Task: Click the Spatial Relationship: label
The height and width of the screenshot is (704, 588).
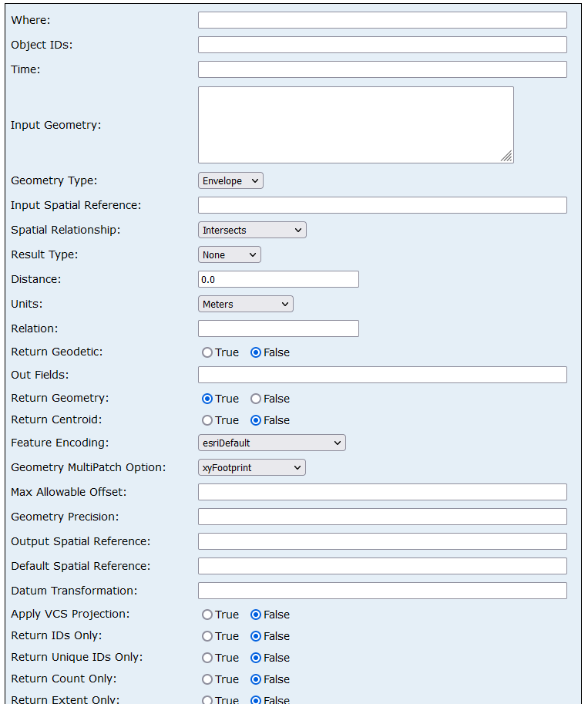Action: tap(66, 230)
